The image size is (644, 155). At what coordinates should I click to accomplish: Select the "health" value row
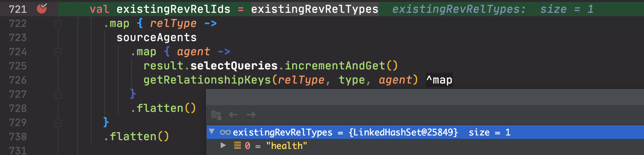pyautogui.click(x=286, y=146)
